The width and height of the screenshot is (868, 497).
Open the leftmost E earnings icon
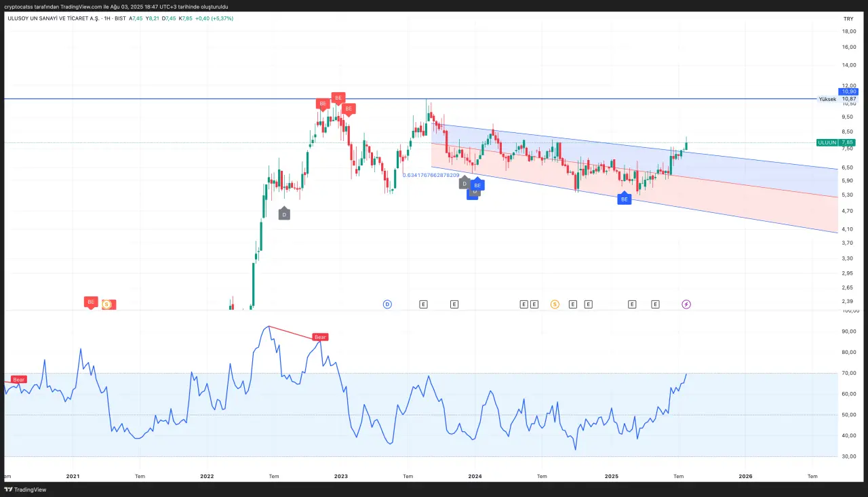tap(424, 304)
